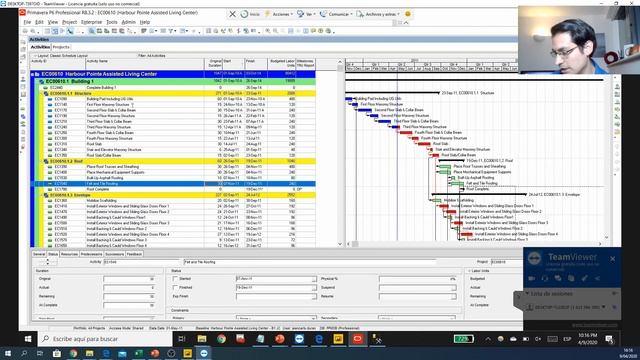The width and height of the screenshot is (640, 360).
Task: Click the Filter toolbar icon
Action: pos(171,31)
